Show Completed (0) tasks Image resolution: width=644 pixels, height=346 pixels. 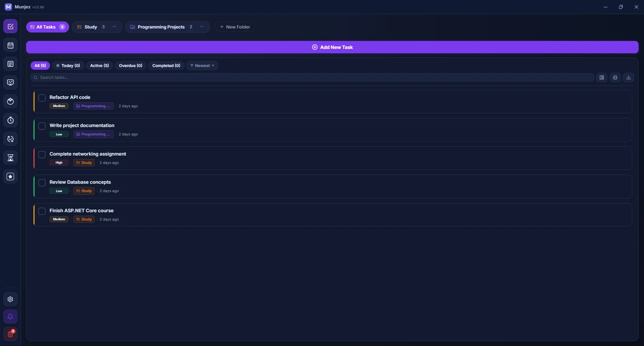point(166,66)
